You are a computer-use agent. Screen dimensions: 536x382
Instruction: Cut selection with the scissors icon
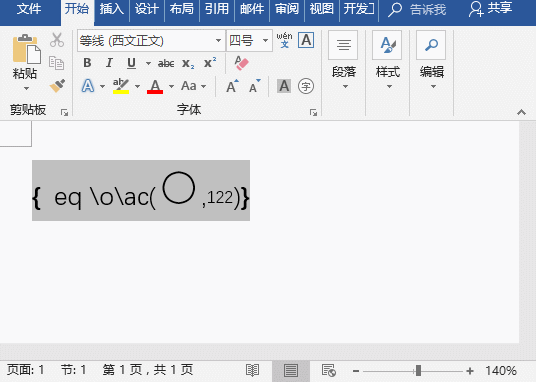click(57, 40)
